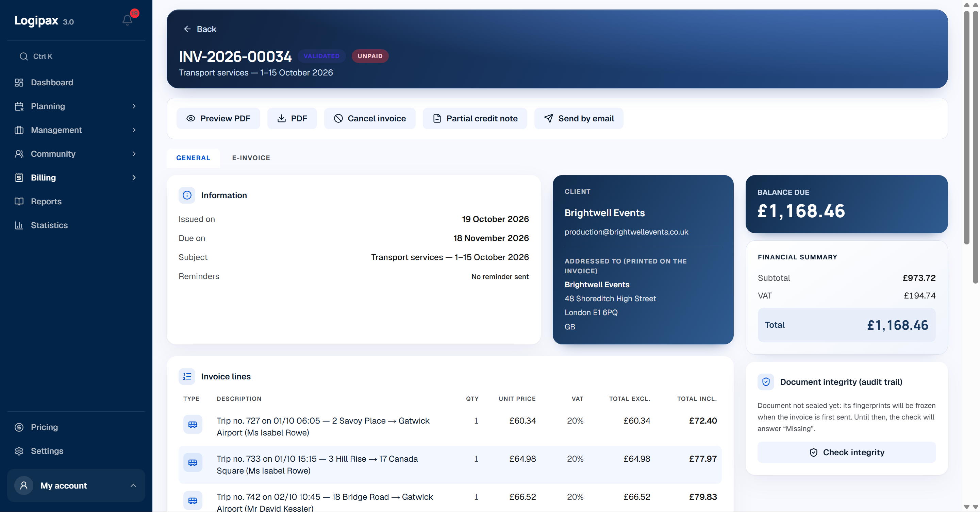Click the UNPAID status badge
The width and height of the screenshot is (980, 512).
click(x=370, y=56)
